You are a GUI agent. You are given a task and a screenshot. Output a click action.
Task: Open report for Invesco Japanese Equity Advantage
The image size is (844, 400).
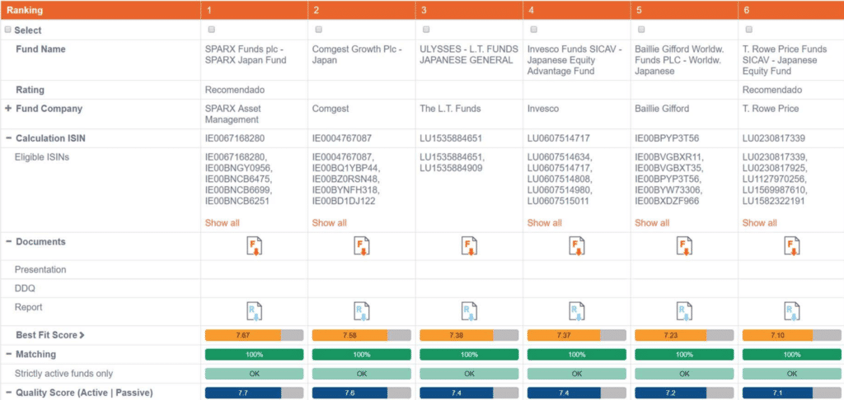click(577, 311)
